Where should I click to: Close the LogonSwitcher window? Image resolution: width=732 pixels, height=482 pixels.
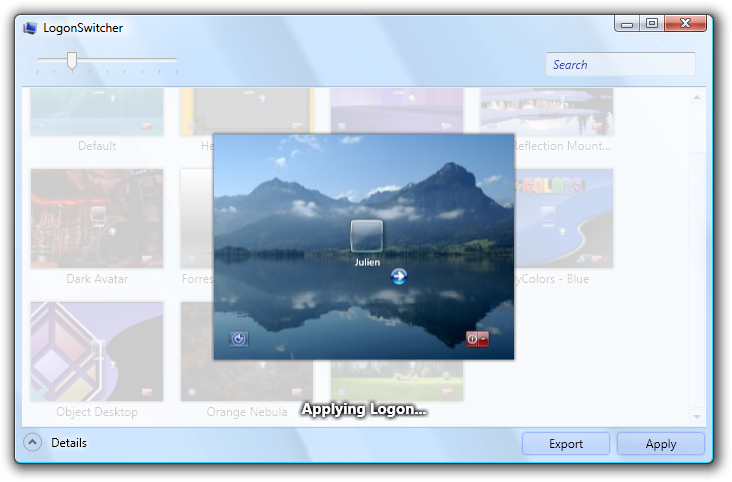coord(685,23)
